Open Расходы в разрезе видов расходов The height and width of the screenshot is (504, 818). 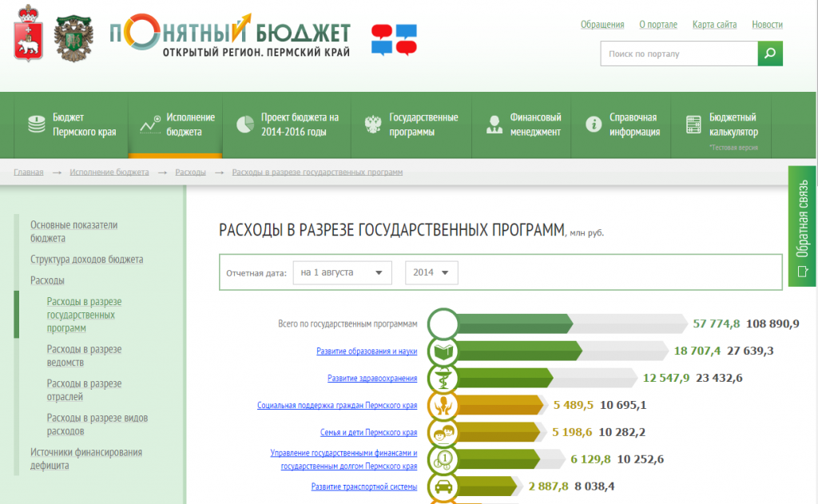point(97,425)
